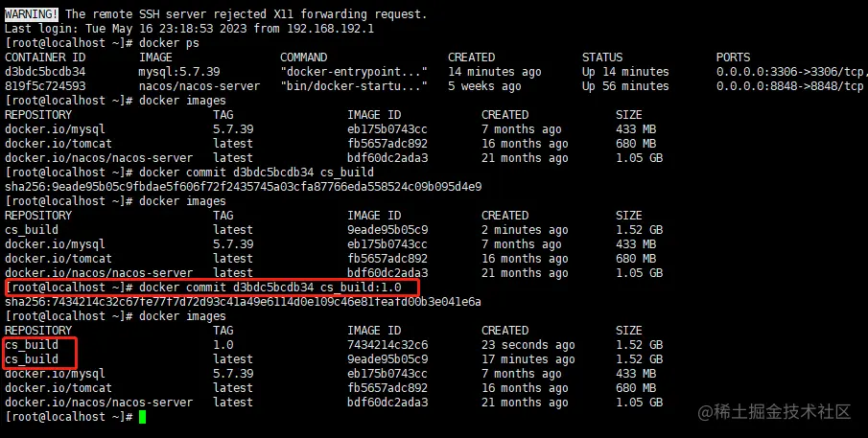Click the 1.52 GB size in the 1.0 row
Viewport: 868px width, 438px height.
click(640, 345)
